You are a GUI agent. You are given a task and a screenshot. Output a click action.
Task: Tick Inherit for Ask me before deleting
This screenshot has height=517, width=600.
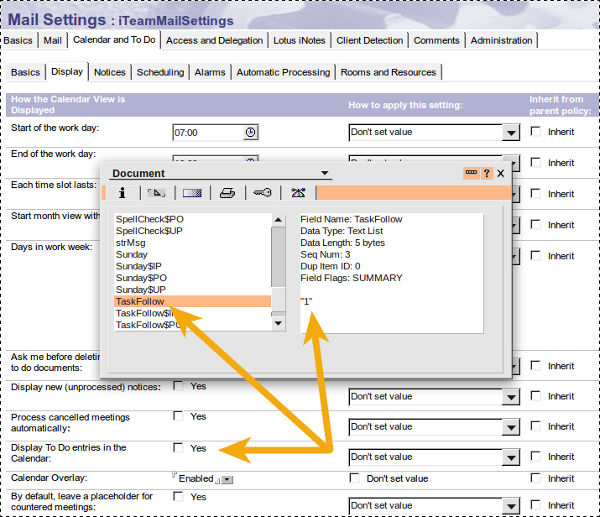(x=536, y=365)
